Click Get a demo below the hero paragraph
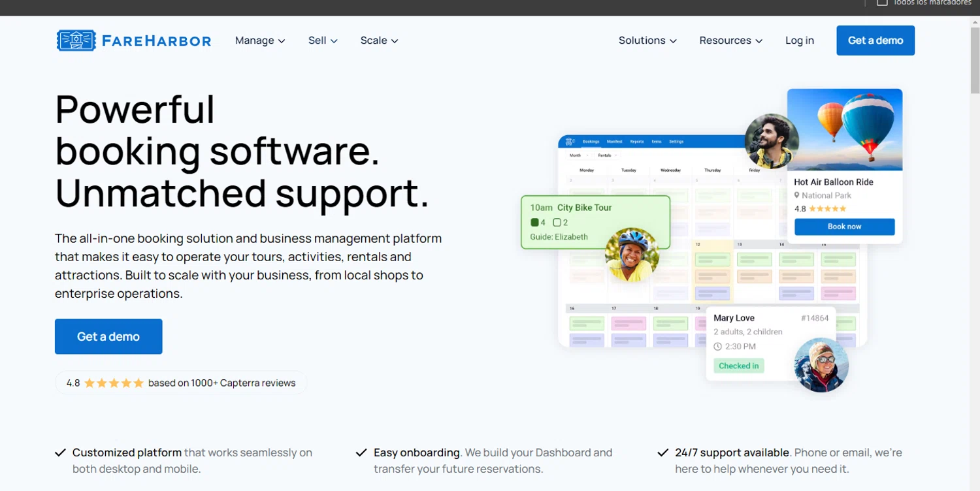 [x=108, y=337]
